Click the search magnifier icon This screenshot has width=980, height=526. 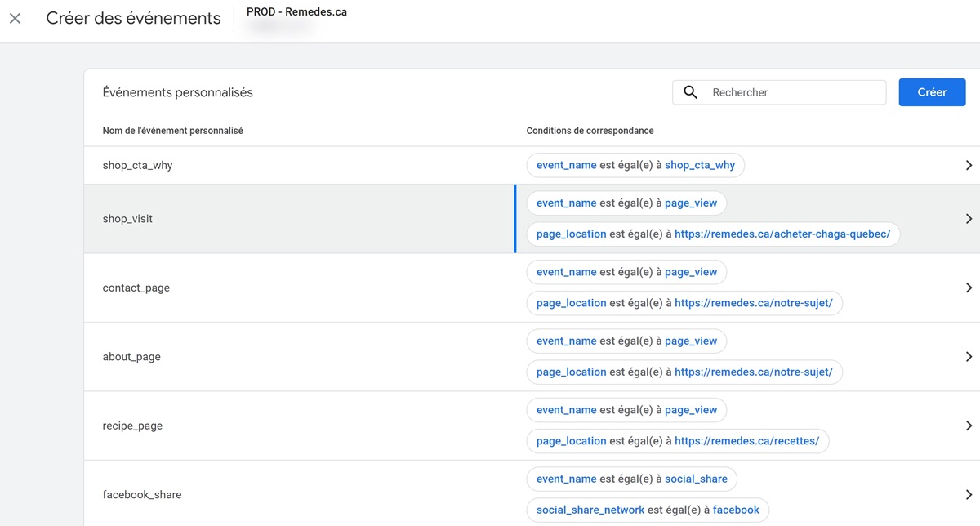(690, 92)
